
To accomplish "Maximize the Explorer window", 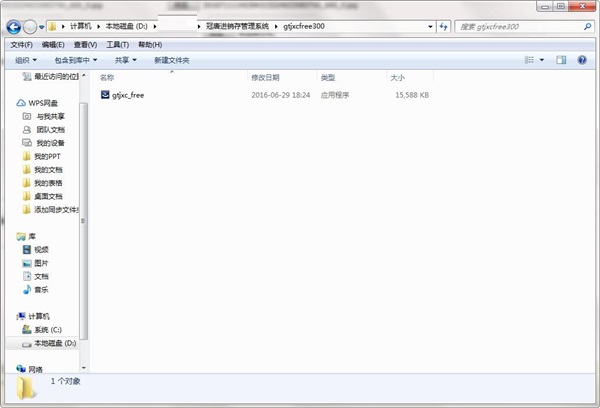I will click(x=561, y=7).
